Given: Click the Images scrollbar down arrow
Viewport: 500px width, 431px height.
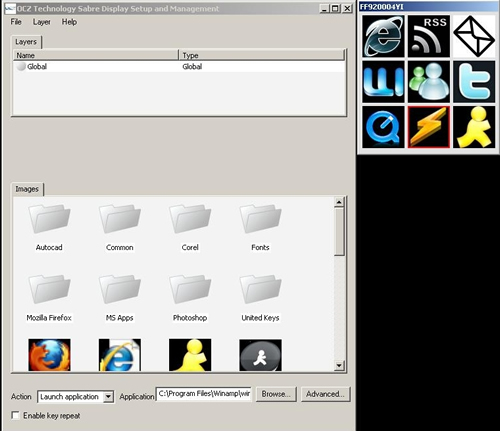Looking at the screenshot, I should tap(339, 365).
